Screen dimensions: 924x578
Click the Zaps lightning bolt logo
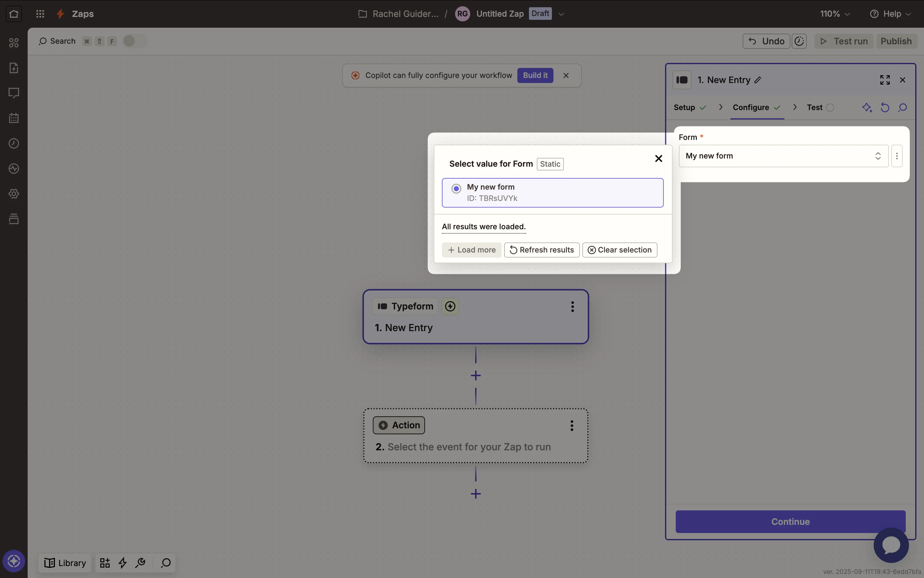[x=60, y=14]
